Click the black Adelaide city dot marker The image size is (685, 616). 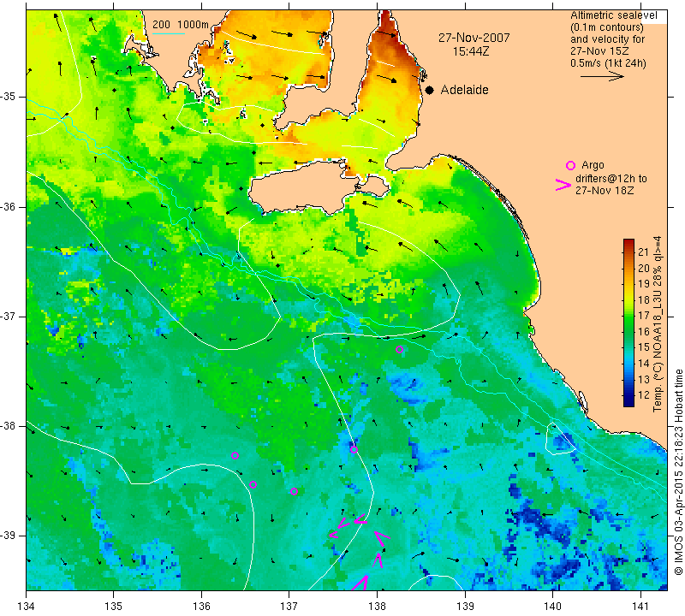click(x=430, y=90)
